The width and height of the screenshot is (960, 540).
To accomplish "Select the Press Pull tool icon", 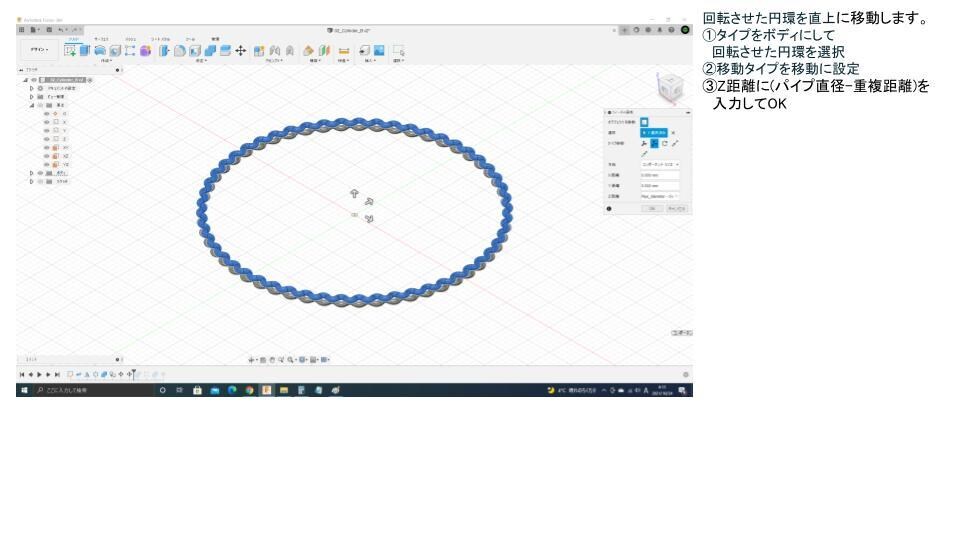I will click(x=165, y=51).
